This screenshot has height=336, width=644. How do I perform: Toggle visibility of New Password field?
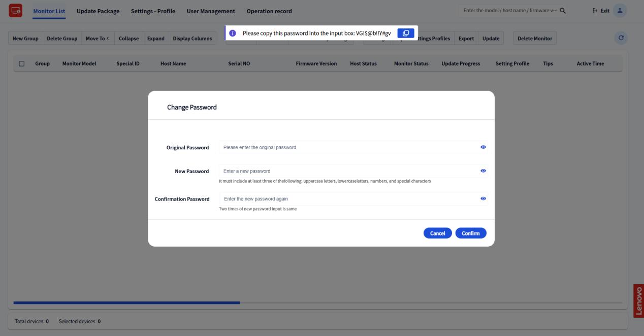tap(483, 171)
